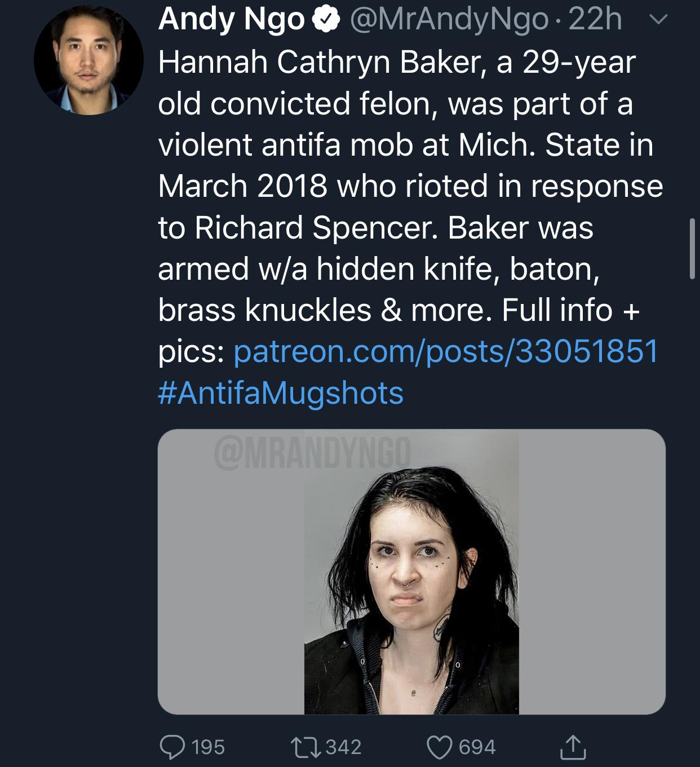Click the vertical scrollbar thumb
The height and width of the screenshot is (767, 700).
[692, 249]
